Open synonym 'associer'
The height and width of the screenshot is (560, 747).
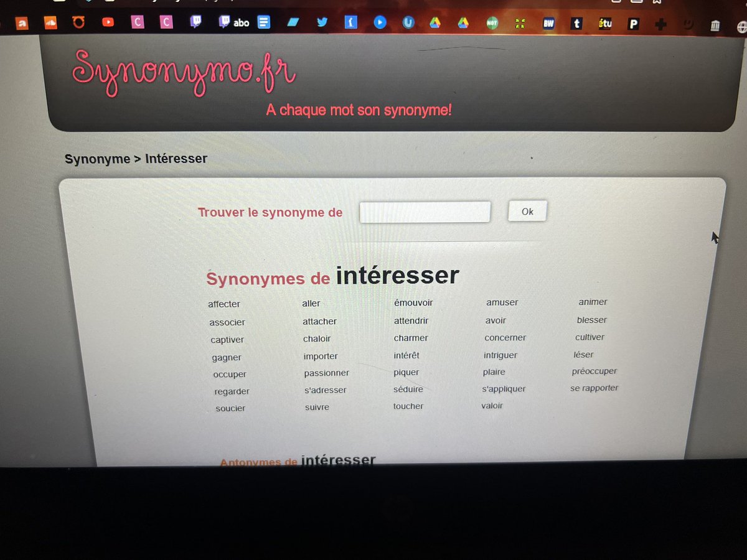(227, 322)
